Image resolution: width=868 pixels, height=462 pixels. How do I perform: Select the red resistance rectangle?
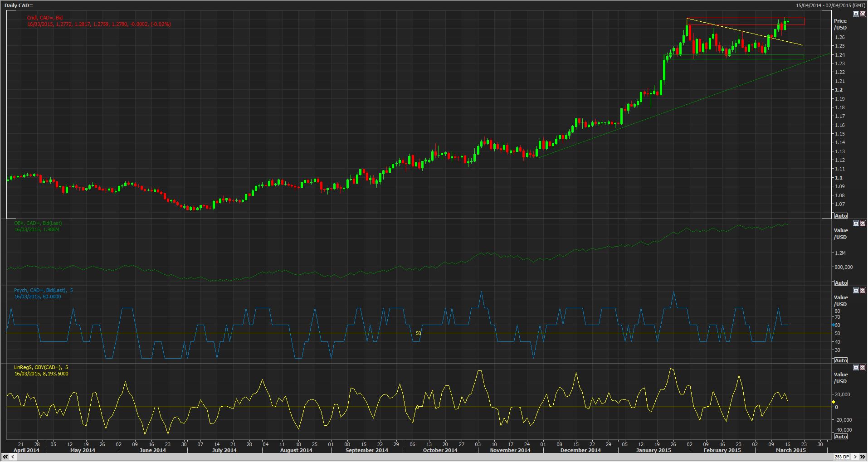(x=746, y=21)
